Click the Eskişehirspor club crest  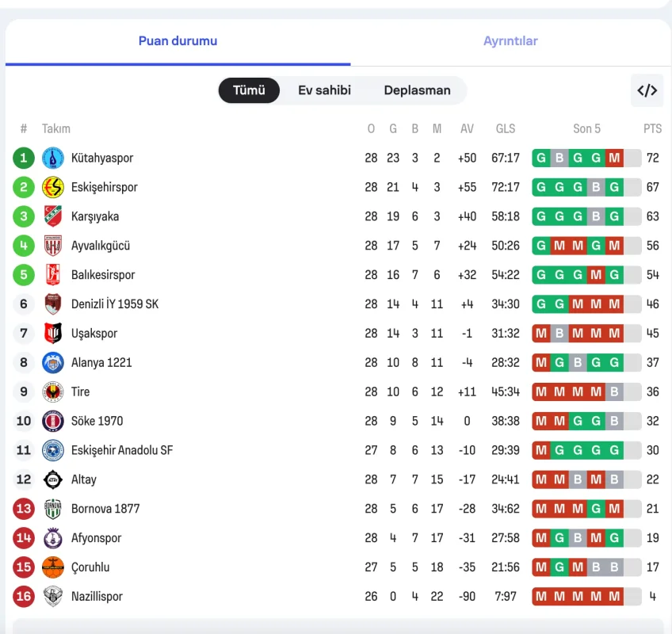tap(53, 187)
